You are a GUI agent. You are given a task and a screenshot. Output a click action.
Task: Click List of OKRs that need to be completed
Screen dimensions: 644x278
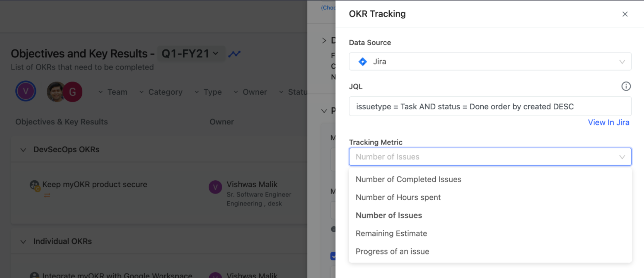82,67
